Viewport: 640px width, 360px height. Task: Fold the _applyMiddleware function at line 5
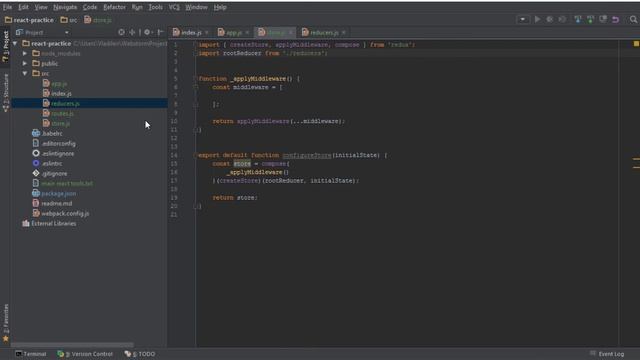196,78
